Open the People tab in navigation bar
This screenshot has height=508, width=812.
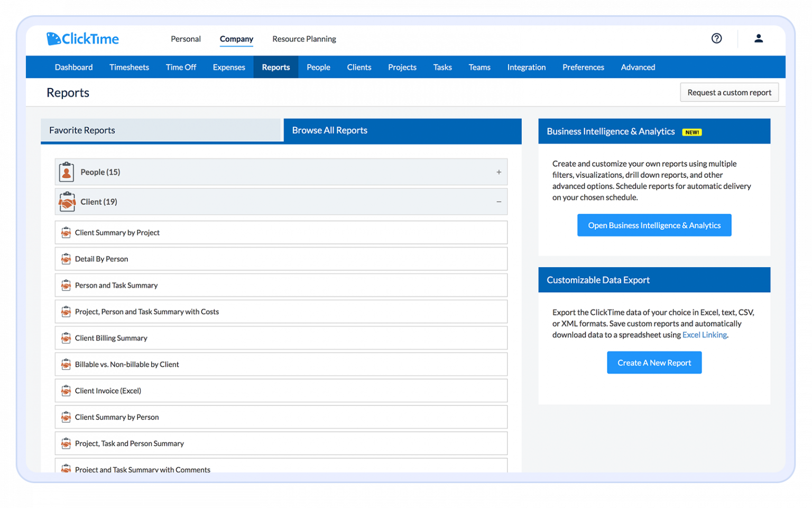pos(318,67)
